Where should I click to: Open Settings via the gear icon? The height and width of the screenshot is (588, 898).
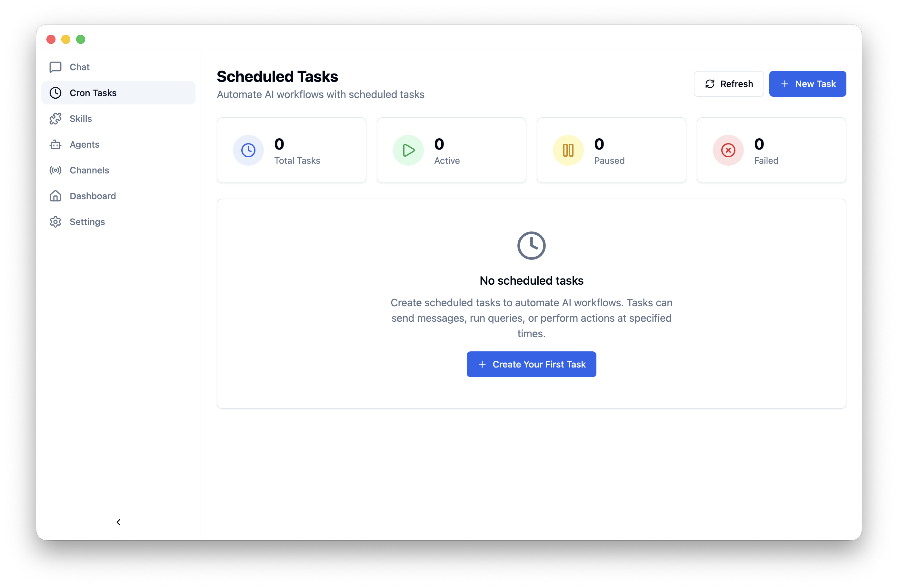pyautogui.click(x=55, y=222)
